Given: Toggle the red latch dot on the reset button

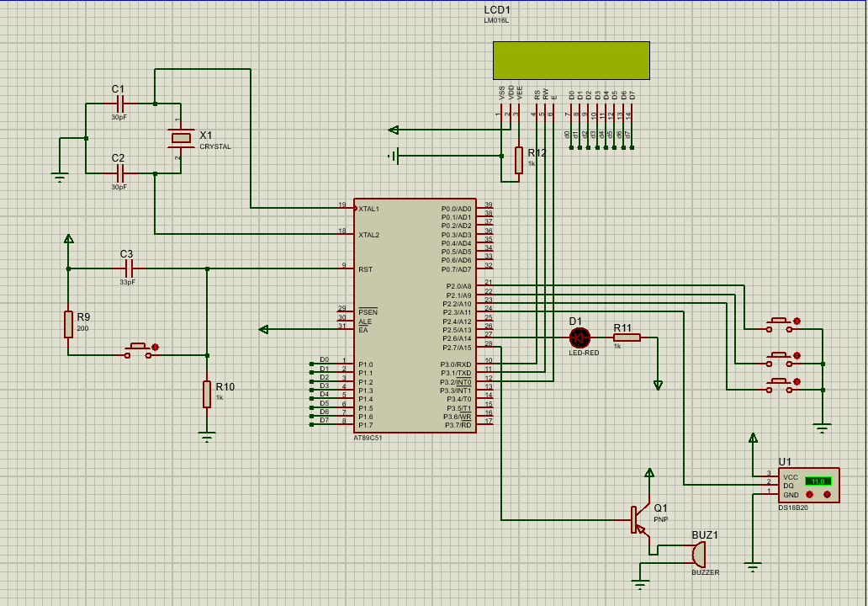Looking at the screenshot, I should [x=155, y=348].
